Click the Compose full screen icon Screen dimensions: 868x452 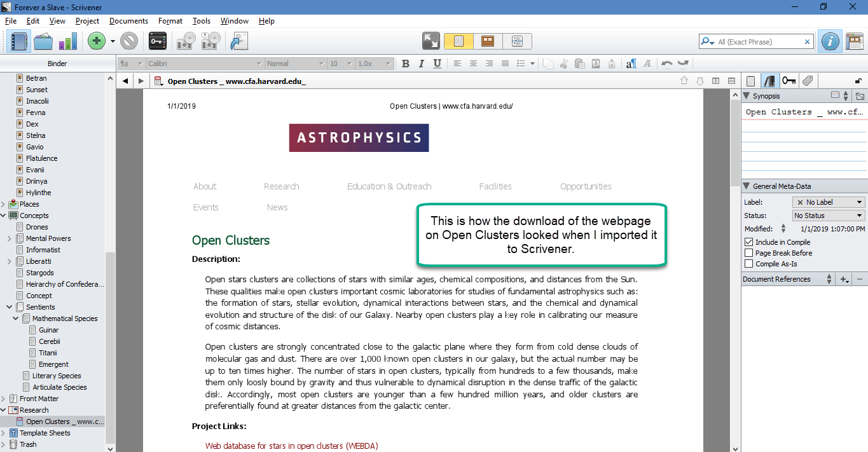click(x=431, y=41)
